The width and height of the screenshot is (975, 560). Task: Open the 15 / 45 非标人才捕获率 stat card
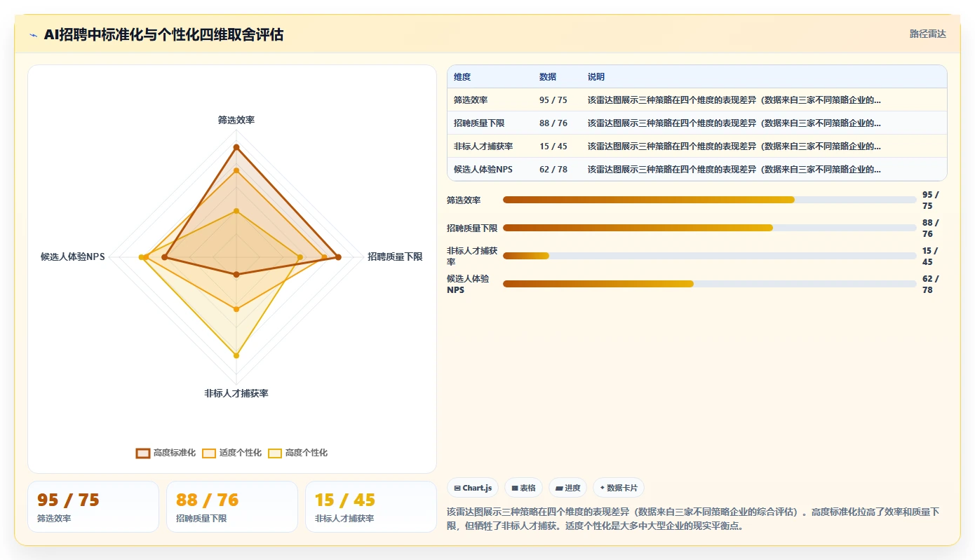[x=371, y=507]
